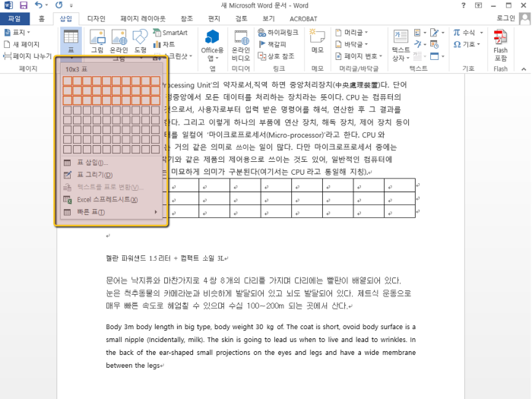Insert a Bookmark (책갈피)
The width and height of the screenshot is (532, 399).
point(272,44)
